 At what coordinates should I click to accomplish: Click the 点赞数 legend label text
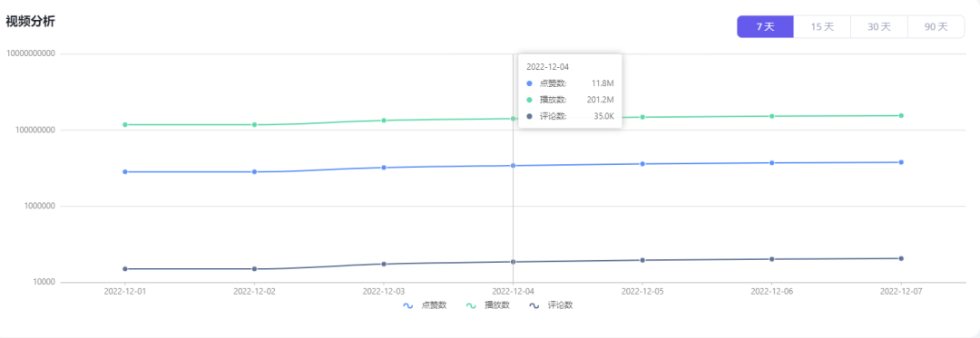(x=435, y=305)
